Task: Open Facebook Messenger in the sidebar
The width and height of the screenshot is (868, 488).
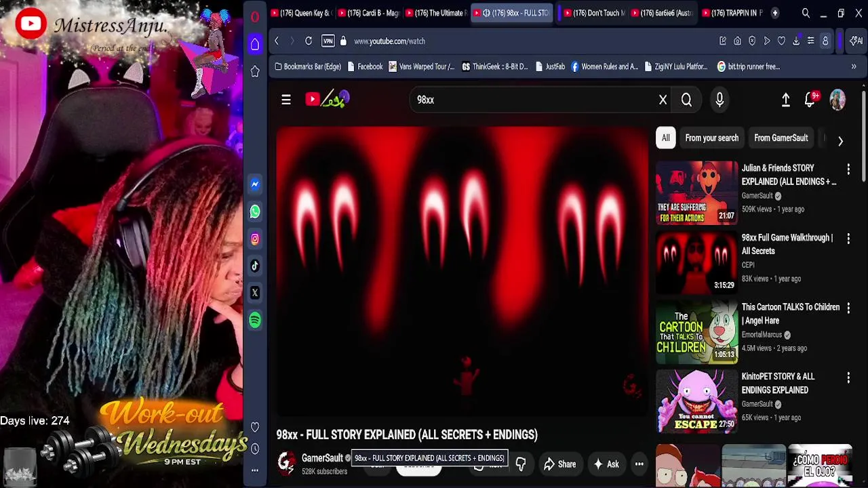Action: click(x=255, y=184)
